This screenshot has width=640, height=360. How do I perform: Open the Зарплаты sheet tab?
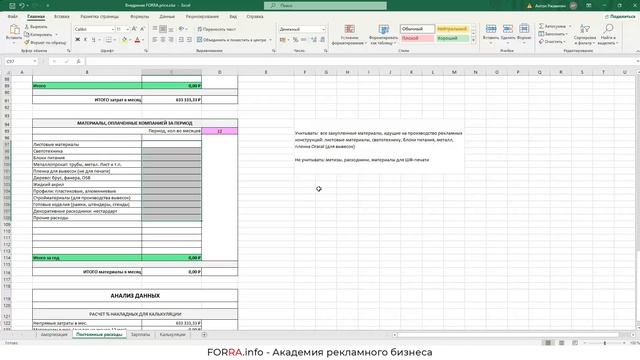[140, 335]
